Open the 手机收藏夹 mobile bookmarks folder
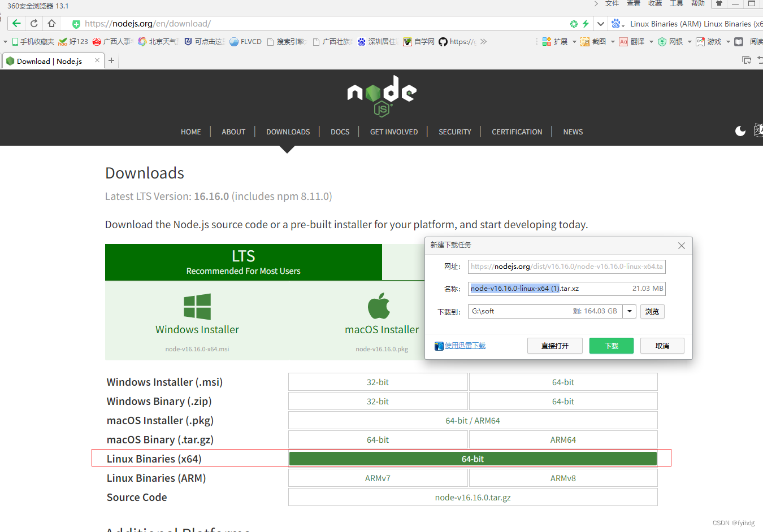763x532 pixels. coord(33,42)
